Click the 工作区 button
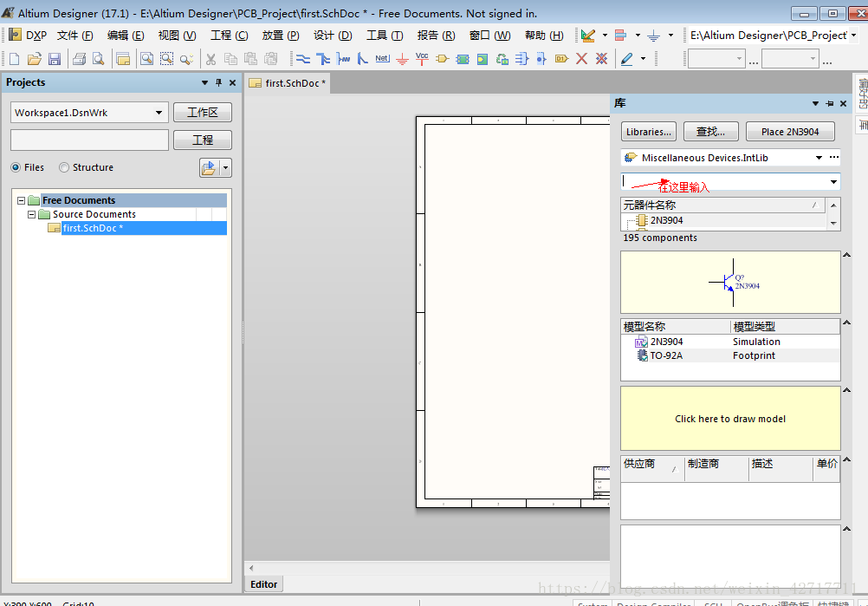868x606 pixels. tap(203, 113)
